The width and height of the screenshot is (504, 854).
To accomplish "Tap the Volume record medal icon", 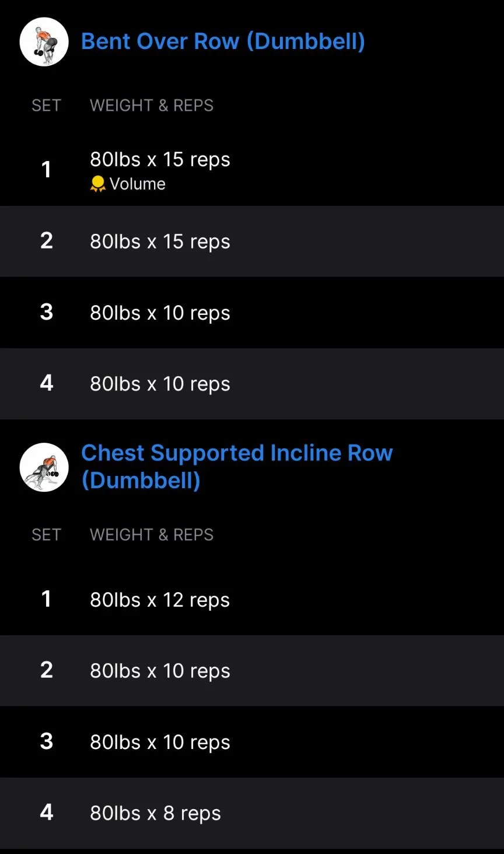I will pyautogui.click(x=97, y=184).
